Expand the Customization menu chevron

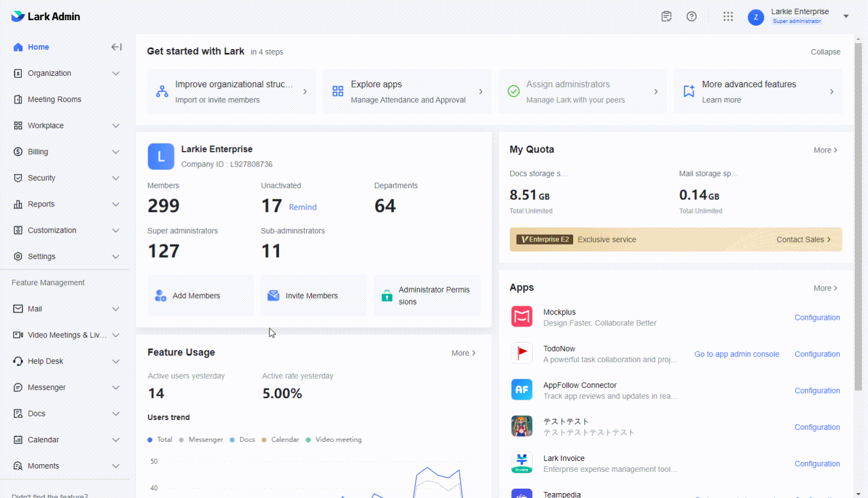point(116,230)
